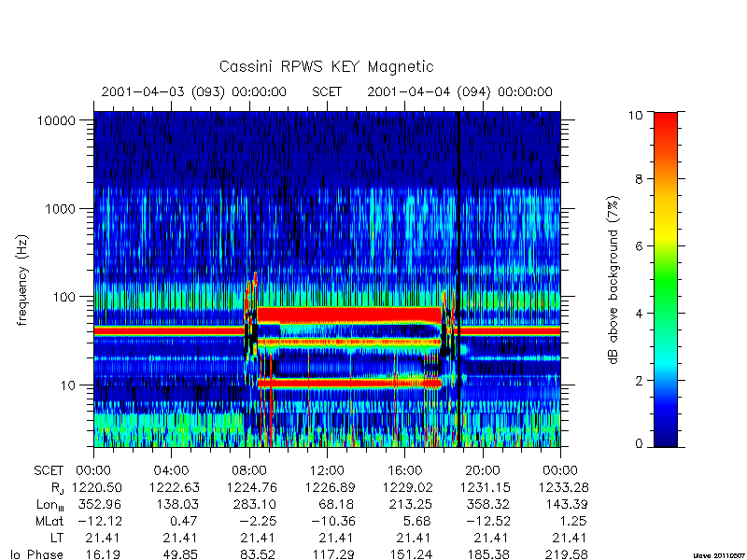This screenshot has height=560, width=747.
Task: Click the longitude value 358.32
Action: [488, 504]
